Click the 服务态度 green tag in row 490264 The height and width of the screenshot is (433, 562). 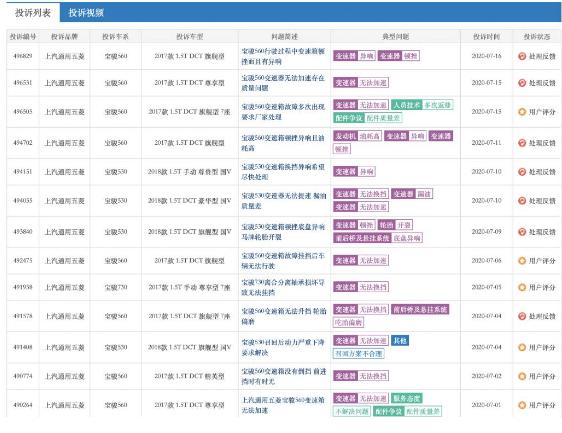pos(407,398)
